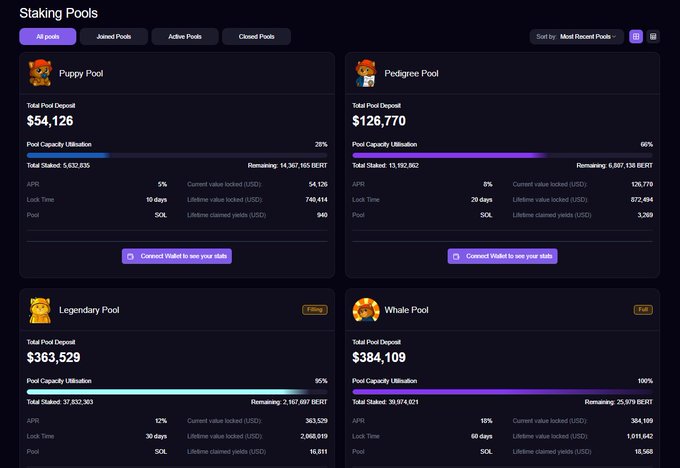Click the Legendary Pool capacity progress bar
680x468 pixels.
(177, 392)
